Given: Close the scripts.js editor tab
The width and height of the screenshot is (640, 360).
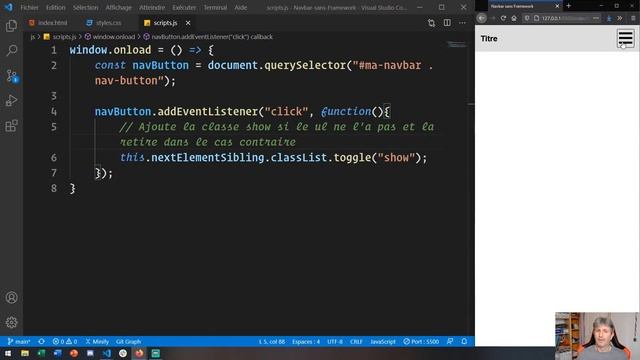Looking at the screenshot, I should 188,23.
